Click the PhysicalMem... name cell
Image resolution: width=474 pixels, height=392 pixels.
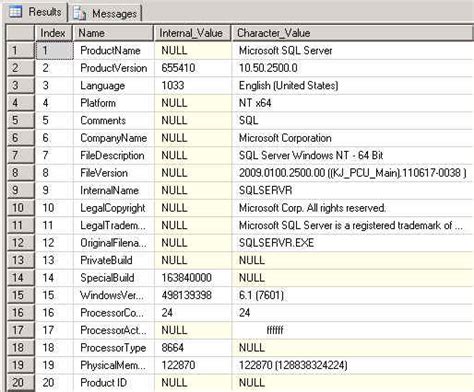point(113,365)
